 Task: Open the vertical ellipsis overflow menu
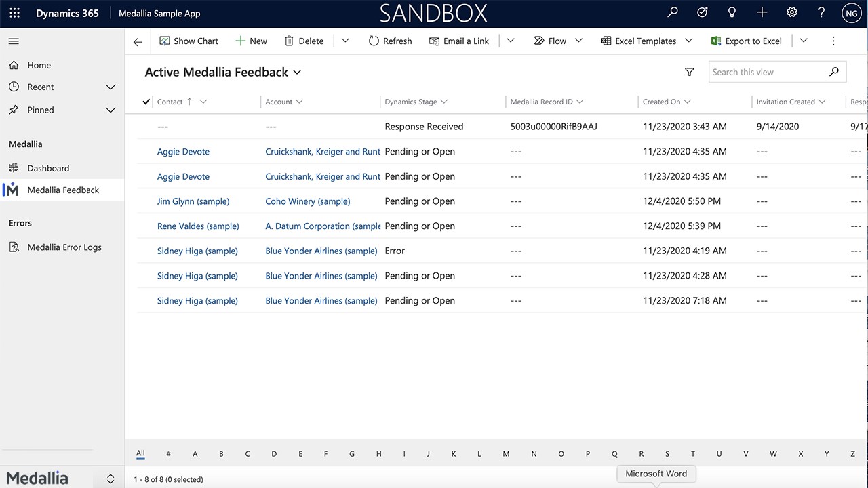(833, 41)
